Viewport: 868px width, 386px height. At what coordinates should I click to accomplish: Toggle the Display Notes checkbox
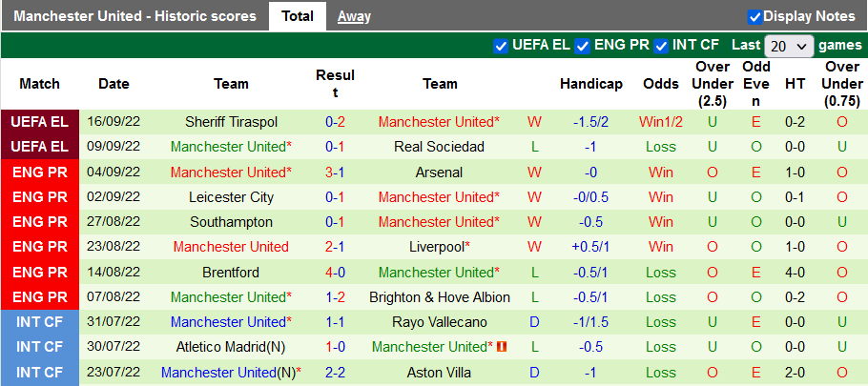[754, 16]
